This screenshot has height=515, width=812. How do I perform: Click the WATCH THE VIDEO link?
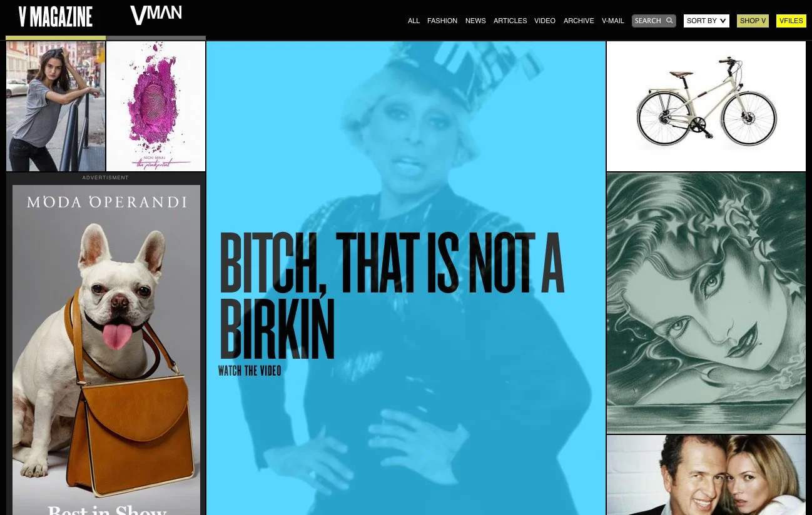(x=250, y=371)
